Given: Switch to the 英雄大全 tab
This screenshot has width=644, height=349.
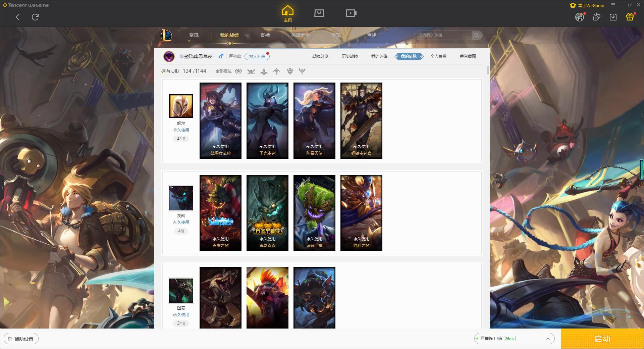Looking at the screenshot, I should tap(301, 35).
